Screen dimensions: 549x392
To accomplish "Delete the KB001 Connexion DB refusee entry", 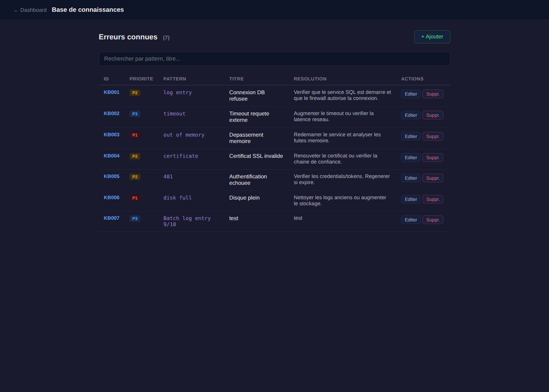I will [433, 94].
